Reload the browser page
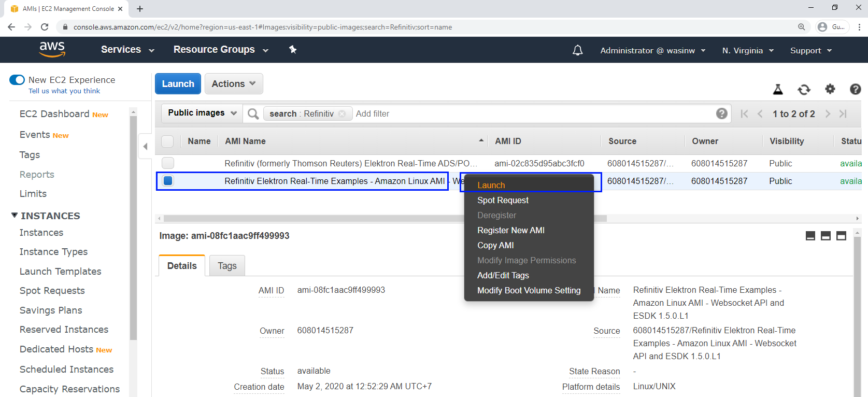Viewport: 868px width, 397px height. [x=45, y=27]
